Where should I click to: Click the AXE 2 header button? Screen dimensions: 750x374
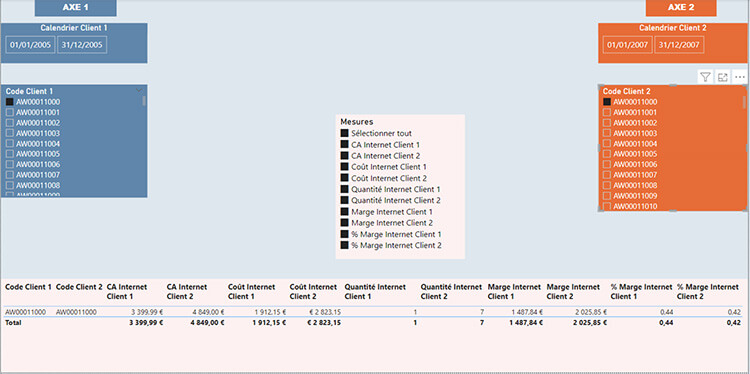point(681,8)
